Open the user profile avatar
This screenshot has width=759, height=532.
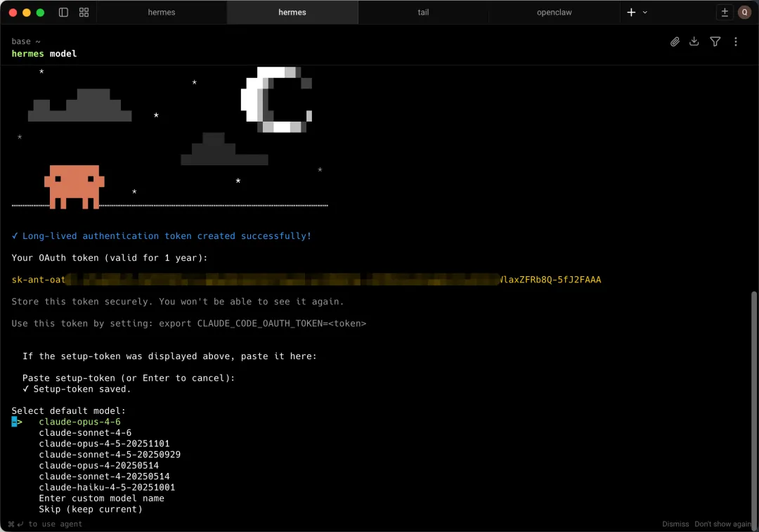point(744,13)
